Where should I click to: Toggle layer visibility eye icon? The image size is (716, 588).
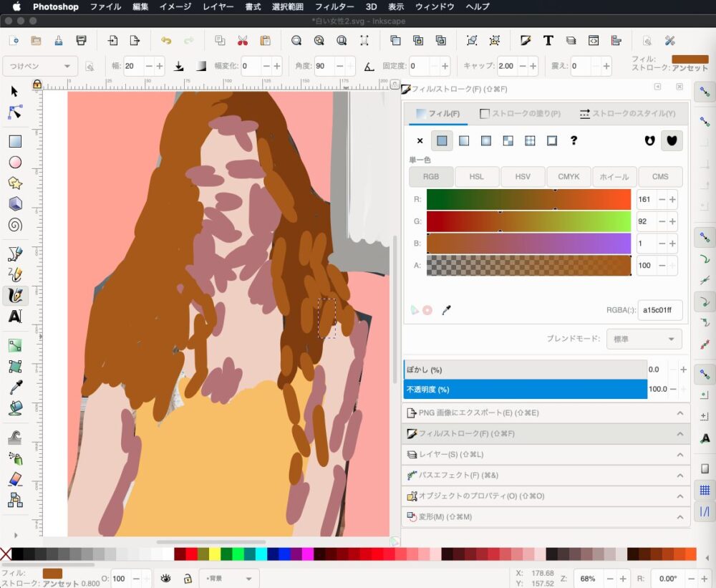click(x=165, y=578)
